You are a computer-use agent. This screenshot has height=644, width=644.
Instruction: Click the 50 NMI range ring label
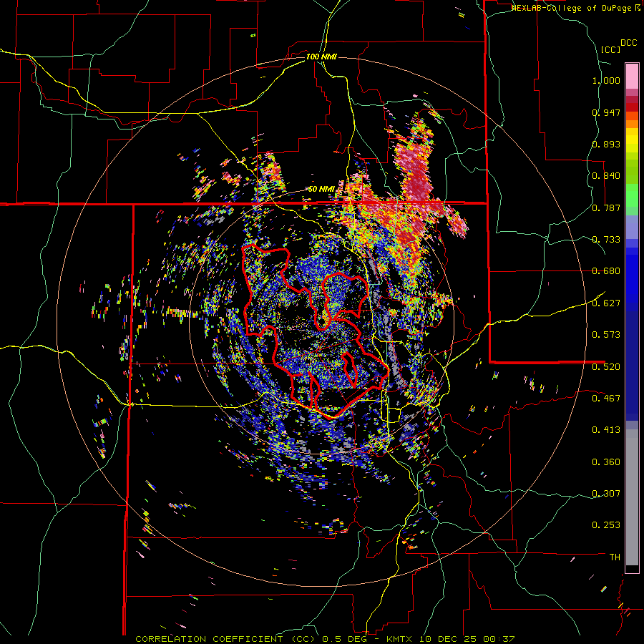(321, 189)
